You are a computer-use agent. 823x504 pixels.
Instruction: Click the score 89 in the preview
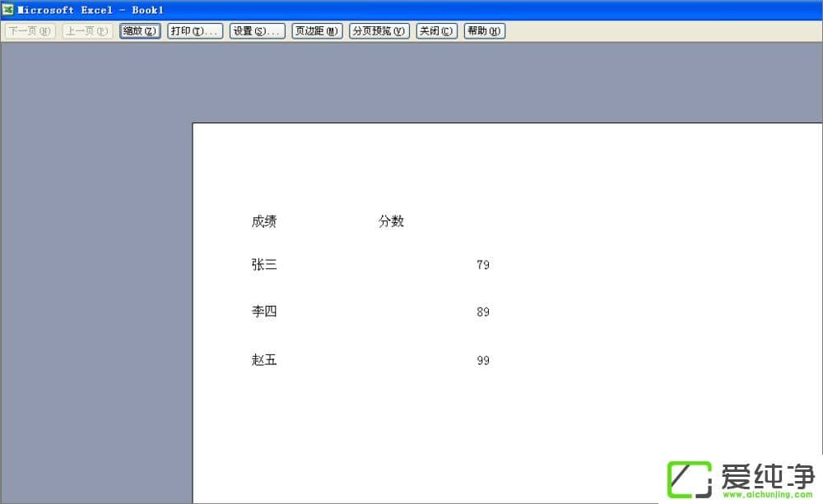pos(483,312)
